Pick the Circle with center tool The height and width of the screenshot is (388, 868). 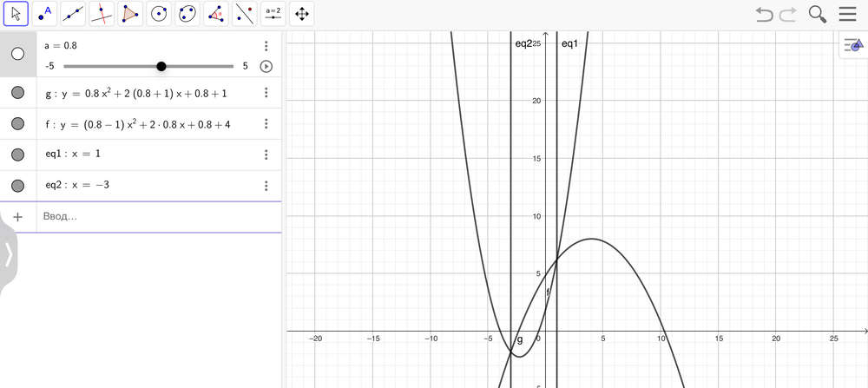point(158,14)
